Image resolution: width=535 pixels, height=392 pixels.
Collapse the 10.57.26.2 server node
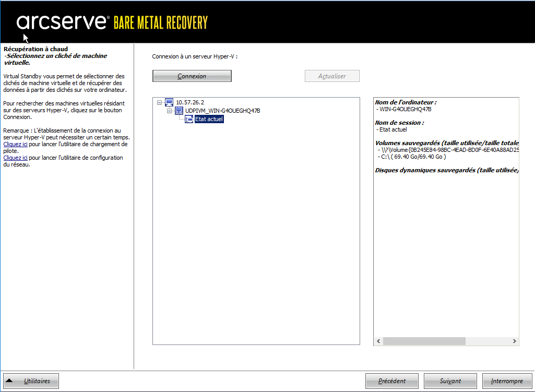[x=159, y=102]
